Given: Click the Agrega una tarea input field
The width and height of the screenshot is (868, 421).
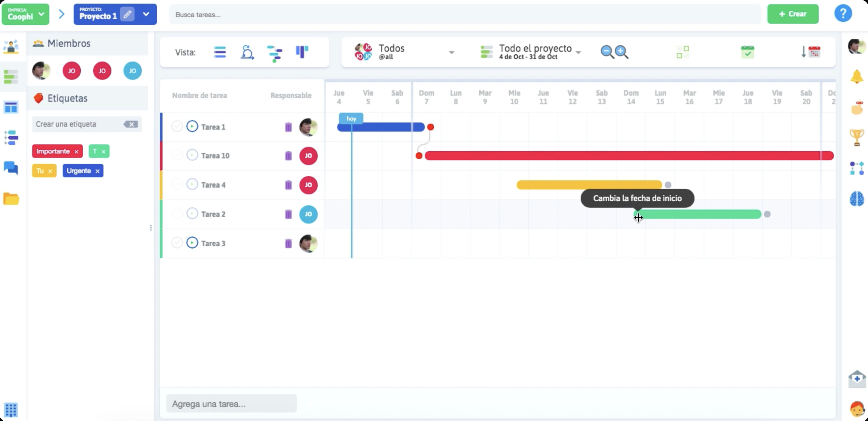Looking at the screenshot, I should (x=231, y=403).
